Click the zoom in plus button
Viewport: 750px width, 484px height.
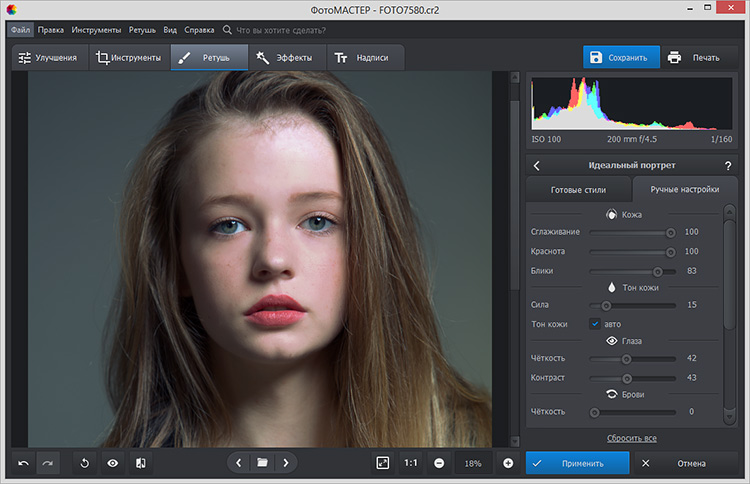pos(508,463)
